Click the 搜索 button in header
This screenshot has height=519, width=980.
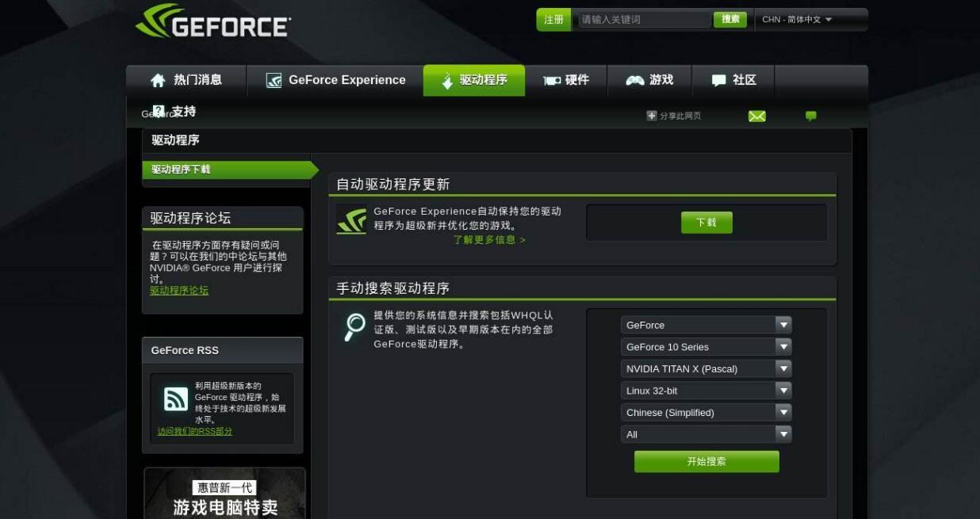click(x=730, y=20)
